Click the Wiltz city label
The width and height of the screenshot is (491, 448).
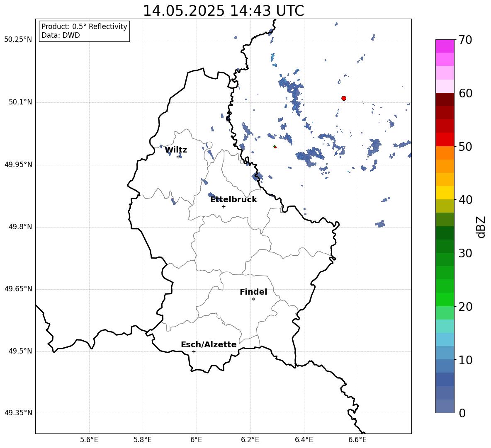(176, 150)
